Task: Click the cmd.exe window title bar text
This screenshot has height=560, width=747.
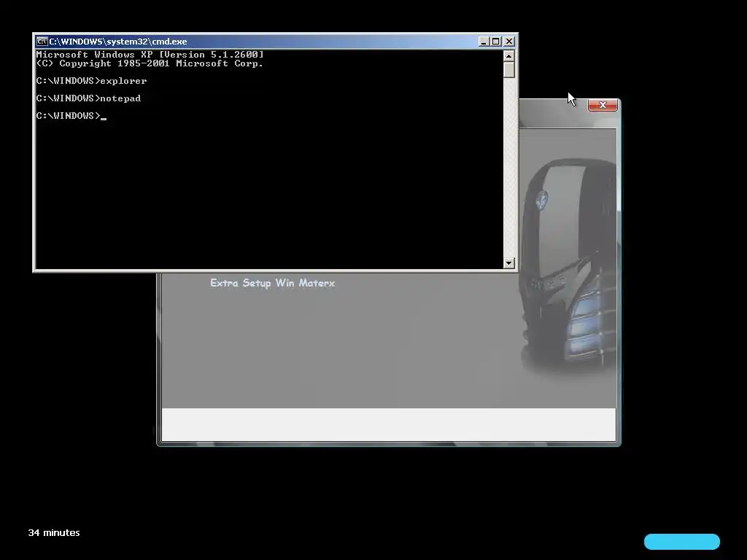Action: tap(118, 42)
